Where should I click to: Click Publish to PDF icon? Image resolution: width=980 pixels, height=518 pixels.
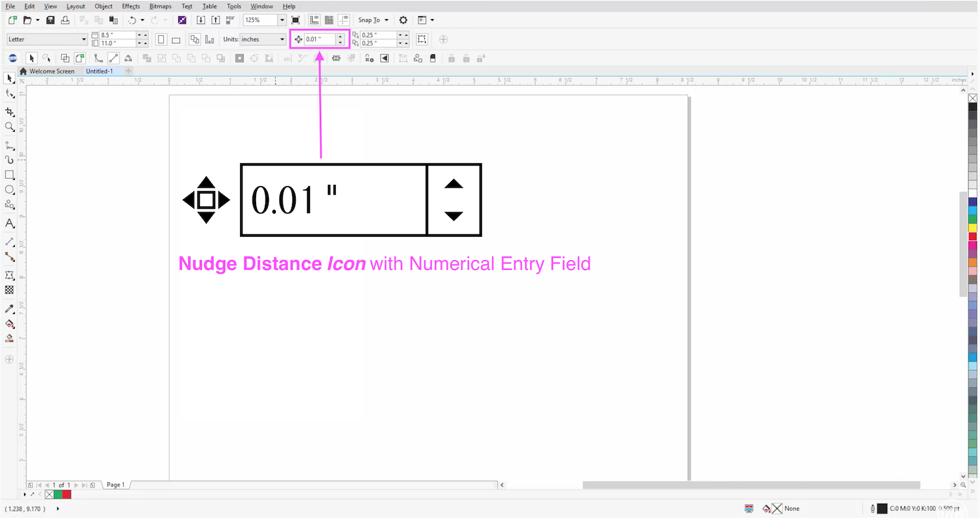pos(230,20)
